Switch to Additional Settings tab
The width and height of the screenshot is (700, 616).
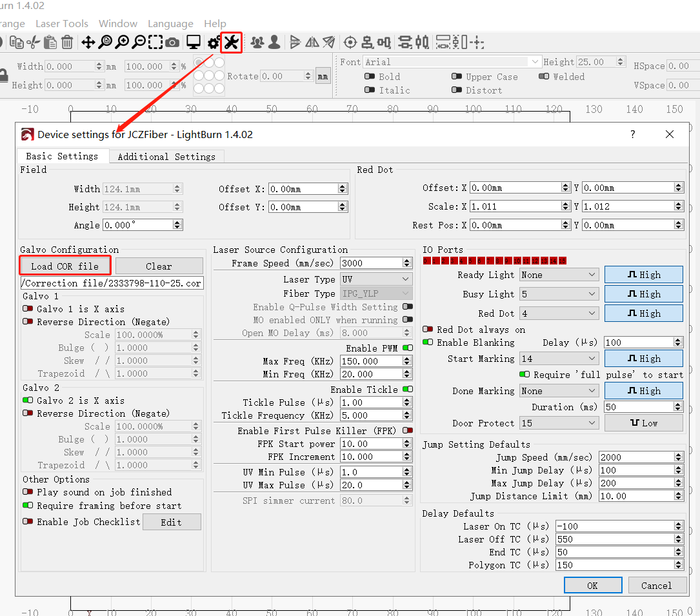tap(166, 157)
